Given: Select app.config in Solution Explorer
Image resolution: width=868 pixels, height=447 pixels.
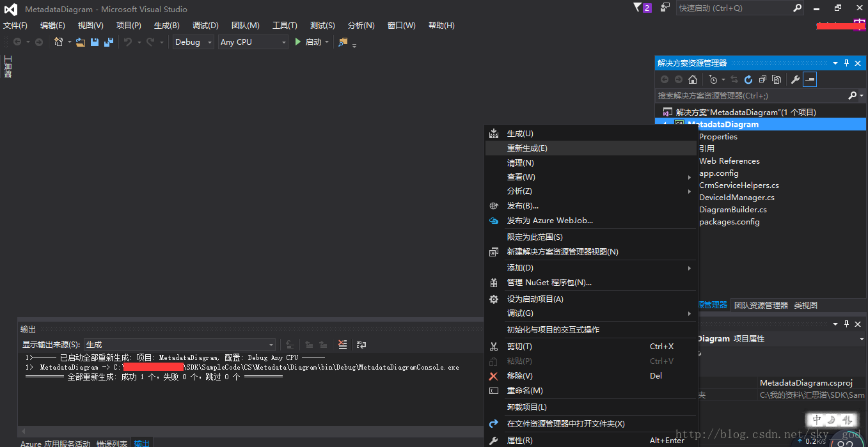Looking at the screenshot, I should pyautogui.click(x=719, y=173).
